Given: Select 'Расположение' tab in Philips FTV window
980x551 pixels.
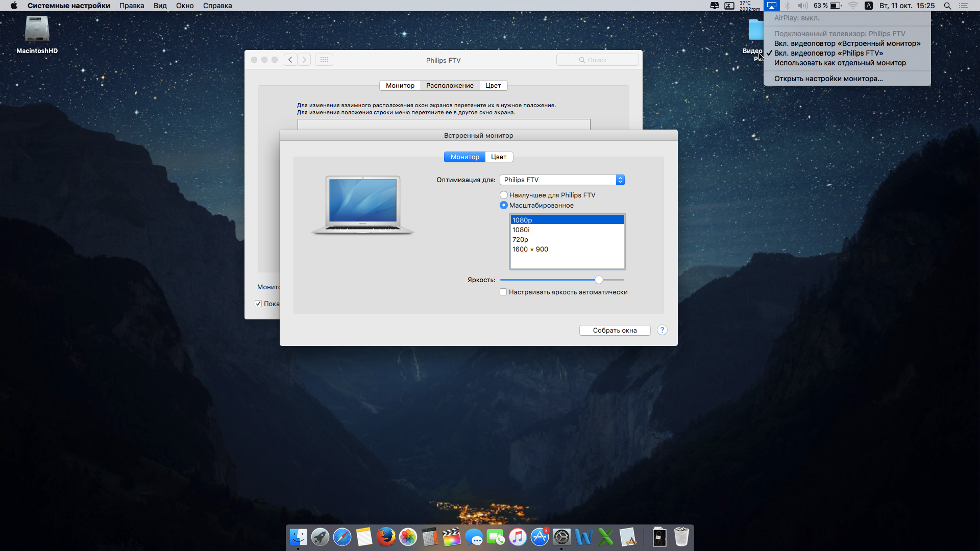Looking at the screenshot, I should pos(450,85).
